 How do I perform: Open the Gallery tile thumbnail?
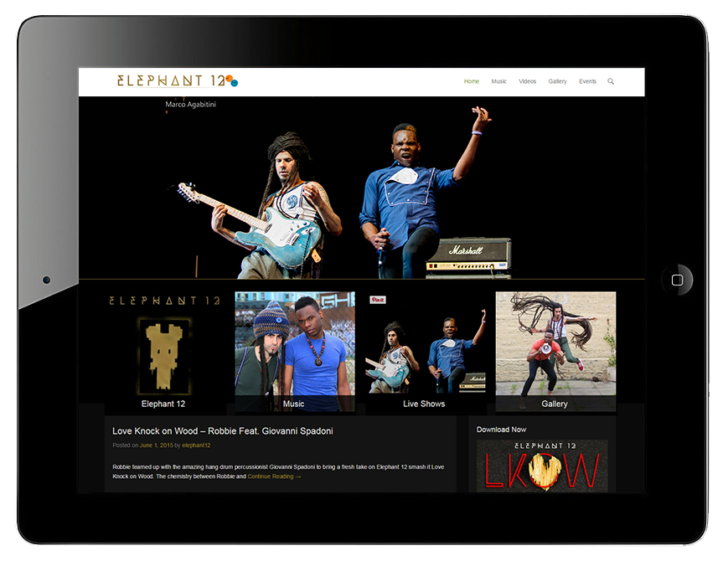555,352
